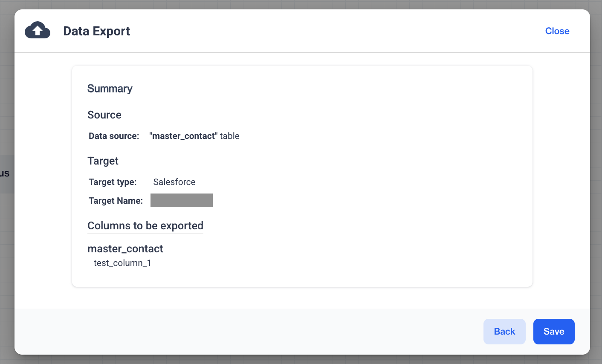602x364 pixels.
Task: Select the Target section heading
Action: click(103, 161)
